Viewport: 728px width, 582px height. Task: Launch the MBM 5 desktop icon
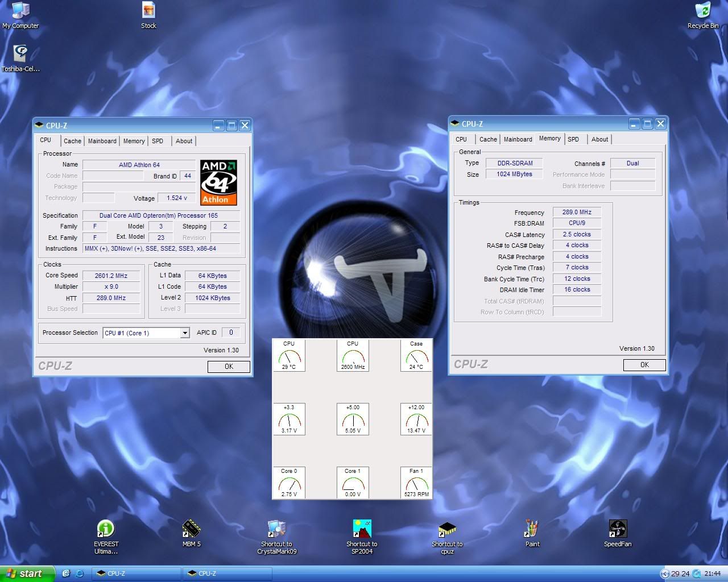(x=191, y=530)
